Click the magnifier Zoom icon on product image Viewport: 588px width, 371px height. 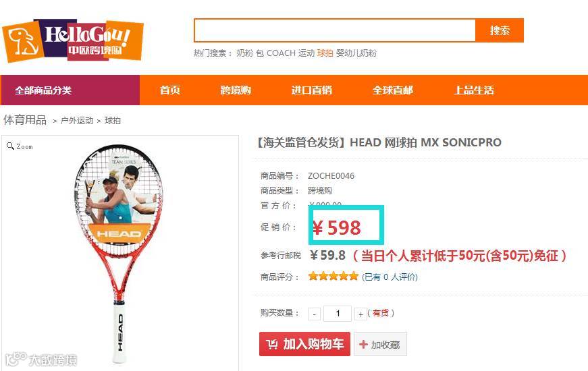click(10, 146)
